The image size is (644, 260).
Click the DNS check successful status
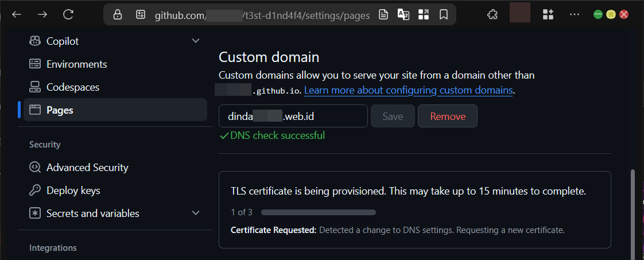pos(272,135)
